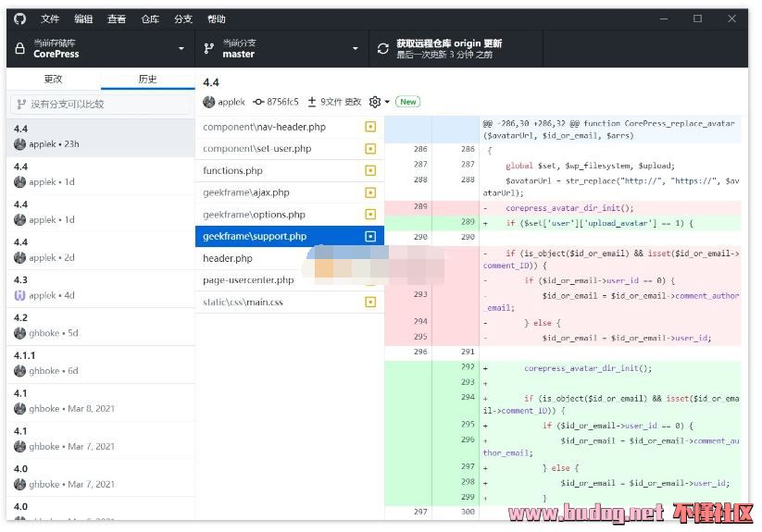Switch to the 历史 tab

(x=148, y=79)
